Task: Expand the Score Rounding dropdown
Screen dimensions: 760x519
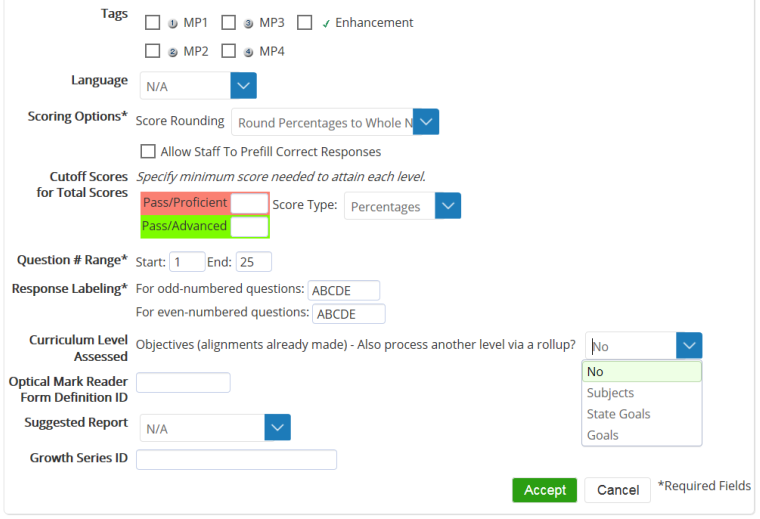Action: 426,122
